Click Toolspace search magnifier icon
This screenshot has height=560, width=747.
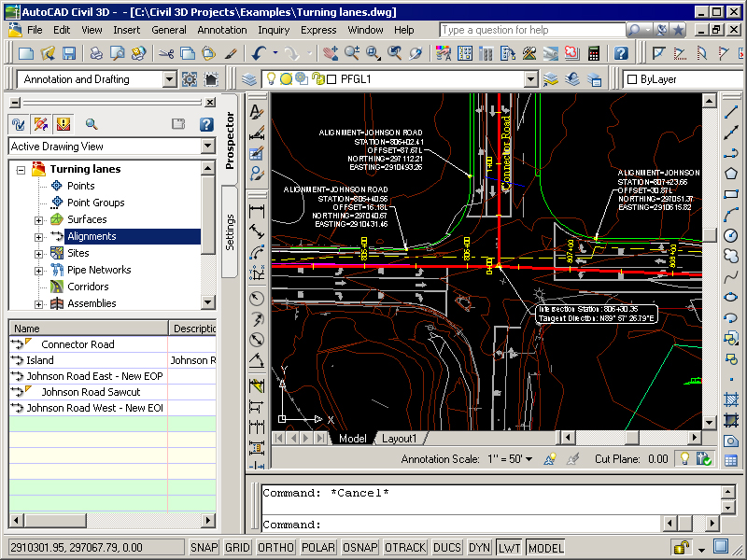click(92, 124)
